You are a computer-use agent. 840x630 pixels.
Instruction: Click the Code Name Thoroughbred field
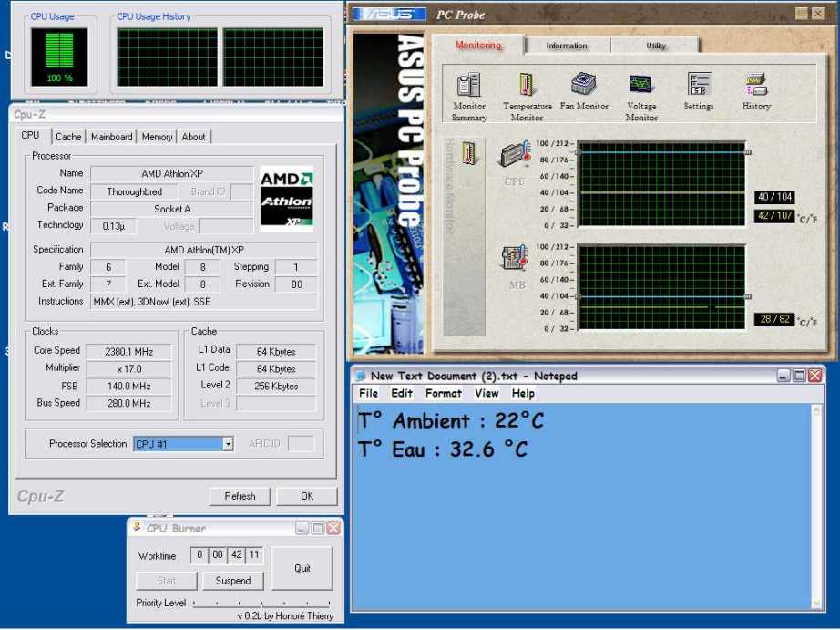point(135,192)
